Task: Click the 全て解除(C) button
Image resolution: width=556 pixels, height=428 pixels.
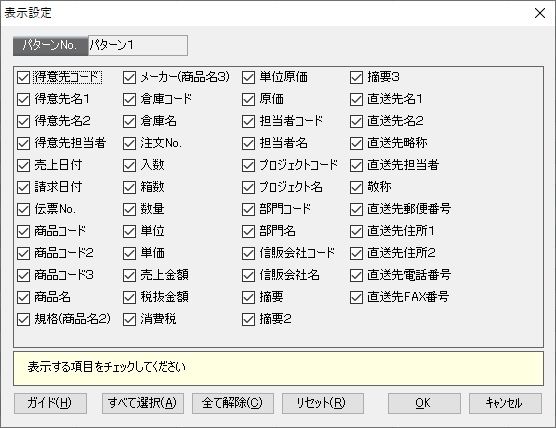Action: click(233, 403)
